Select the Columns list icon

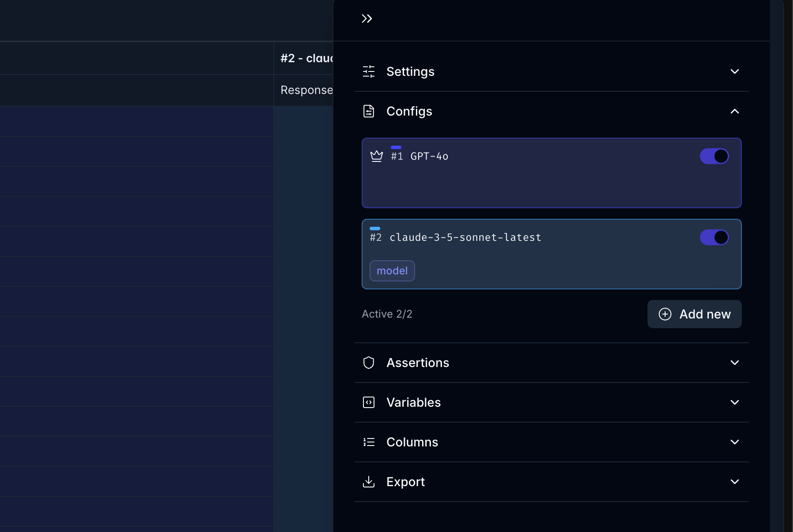370,442
